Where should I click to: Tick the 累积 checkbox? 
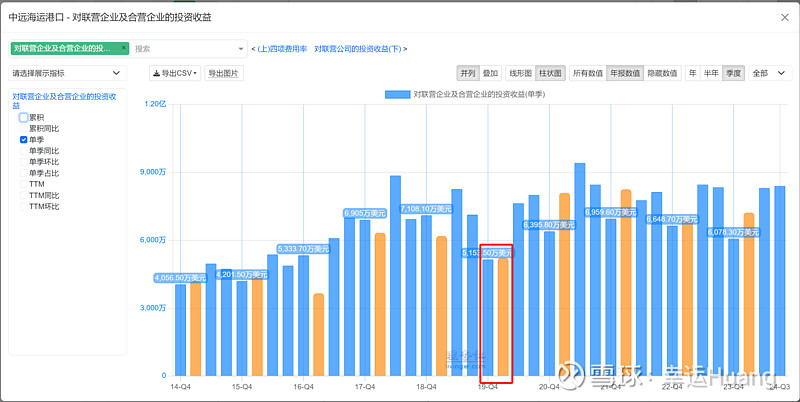[23, 117]
